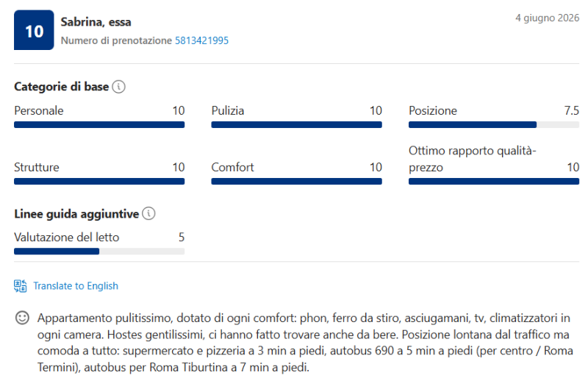The width and height of the screenshot is (588, 378).
Task: Click reviewer name Sabrina, essa
Action: 96,22
